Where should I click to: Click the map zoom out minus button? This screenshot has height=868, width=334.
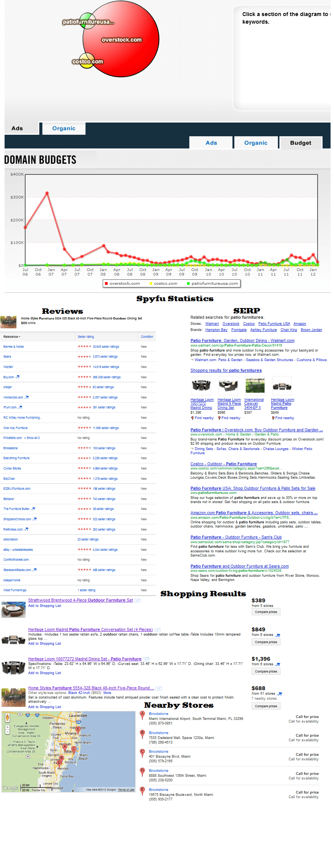7,732
